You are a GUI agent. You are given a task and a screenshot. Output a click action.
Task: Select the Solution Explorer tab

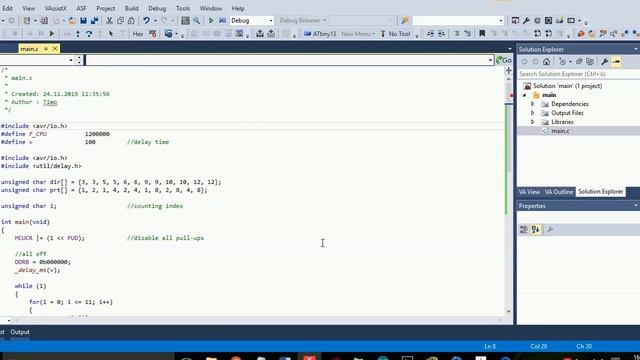(600, 192)
